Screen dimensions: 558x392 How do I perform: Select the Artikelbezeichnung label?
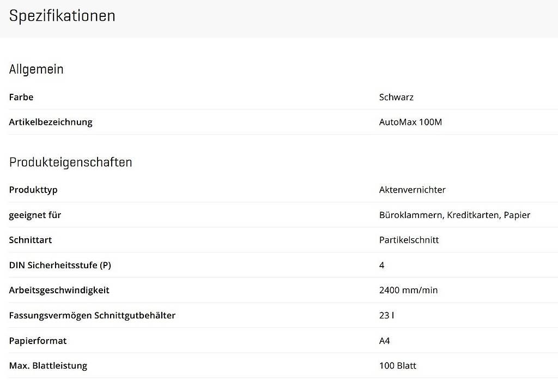click(x=51, y=122)
